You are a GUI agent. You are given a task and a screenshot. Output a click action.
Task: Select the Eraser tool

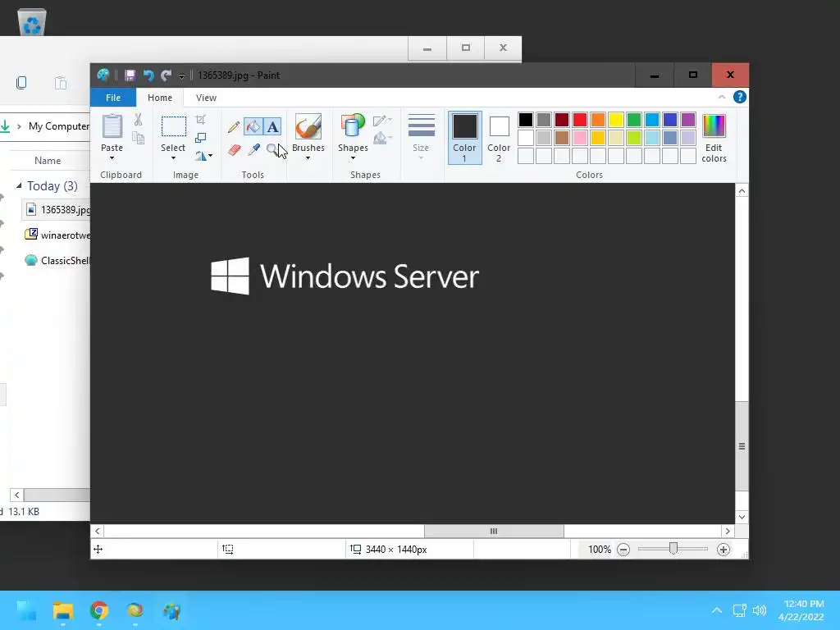click(234, 149)
